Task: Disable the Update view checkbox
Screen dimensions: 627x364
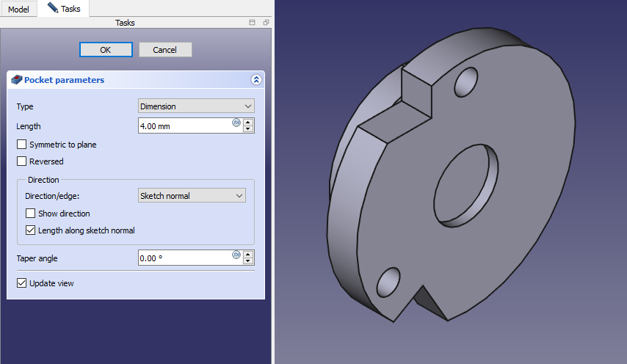Action: pos(22,283)
